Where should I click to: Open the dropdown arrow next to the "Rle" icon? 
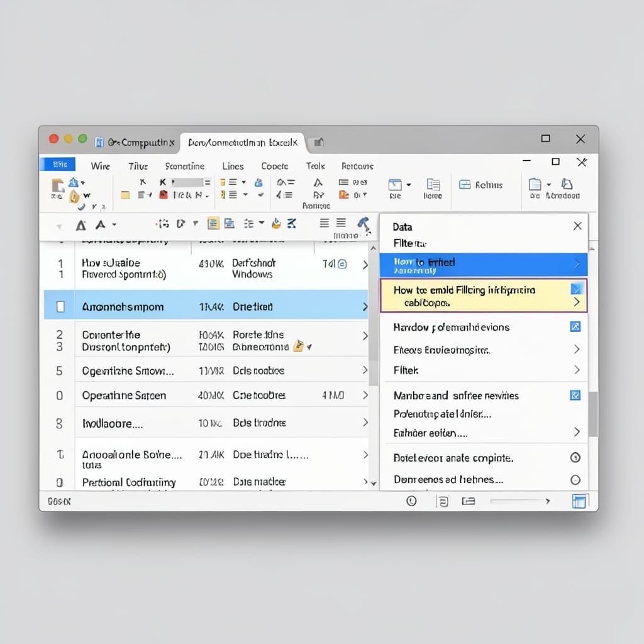409,185
